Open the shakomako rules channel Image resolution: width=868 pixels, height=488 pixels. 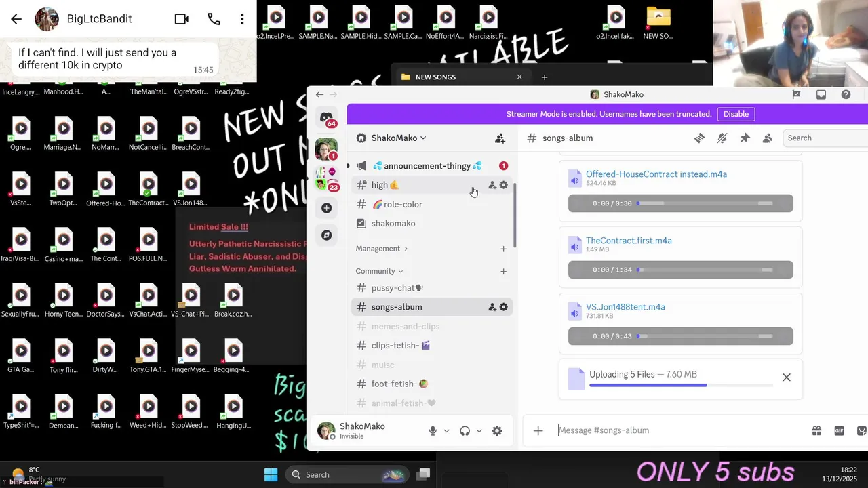click(431, 223)
